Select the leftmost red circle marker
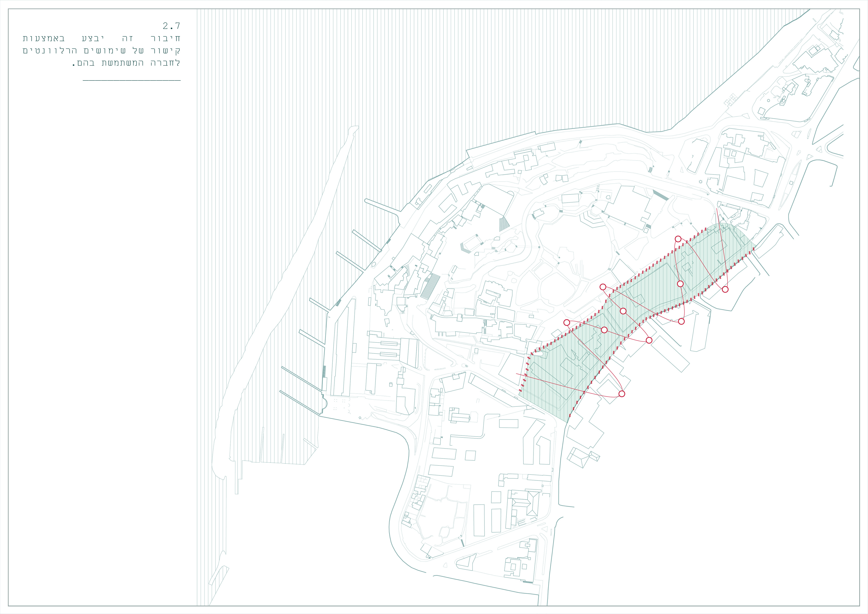 click(x=567, y=323)
